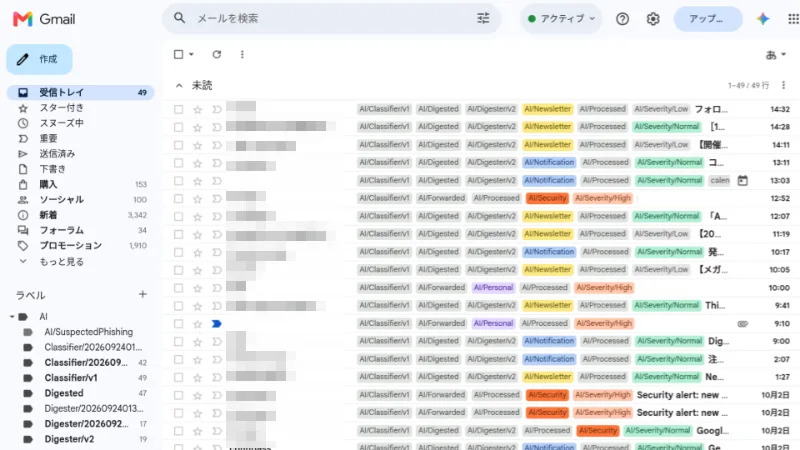Click the メールを検索 search field

332,18
